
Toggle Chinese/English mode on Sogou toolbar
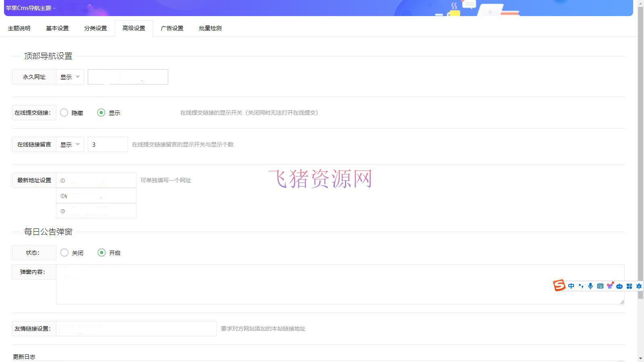(571, 286)
